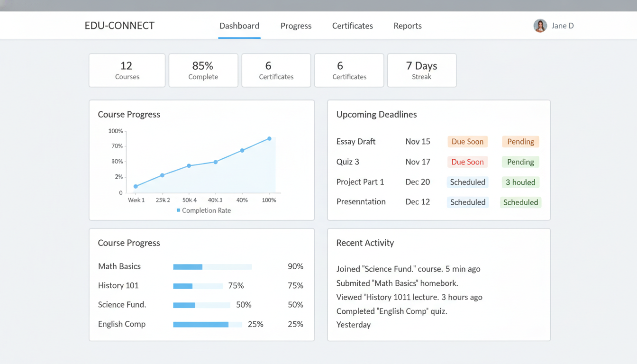Click the Jane D user name
The height and width of the screenshot is (364, 637).
click(x=563, y=26)
